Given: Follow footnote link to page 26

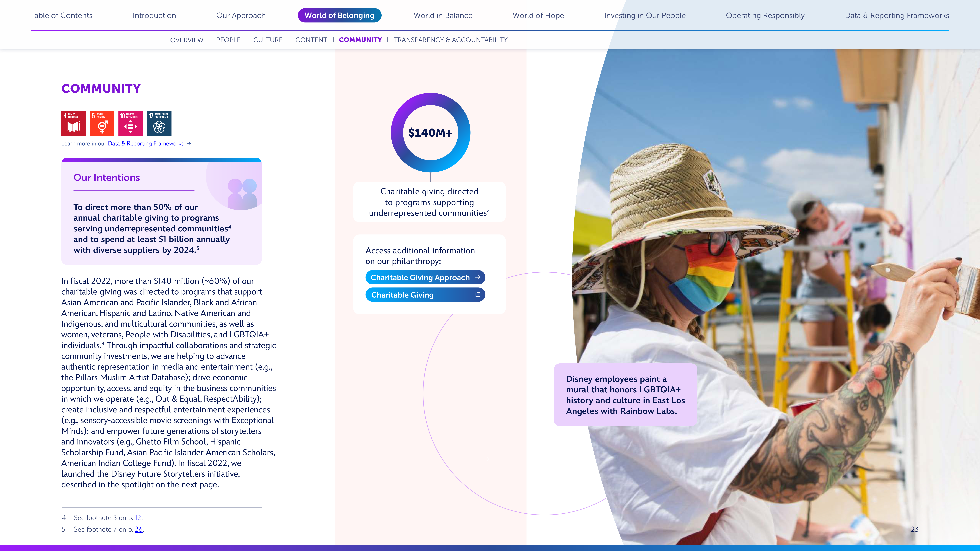Looking at the screenshot, I should click(139, 529).
